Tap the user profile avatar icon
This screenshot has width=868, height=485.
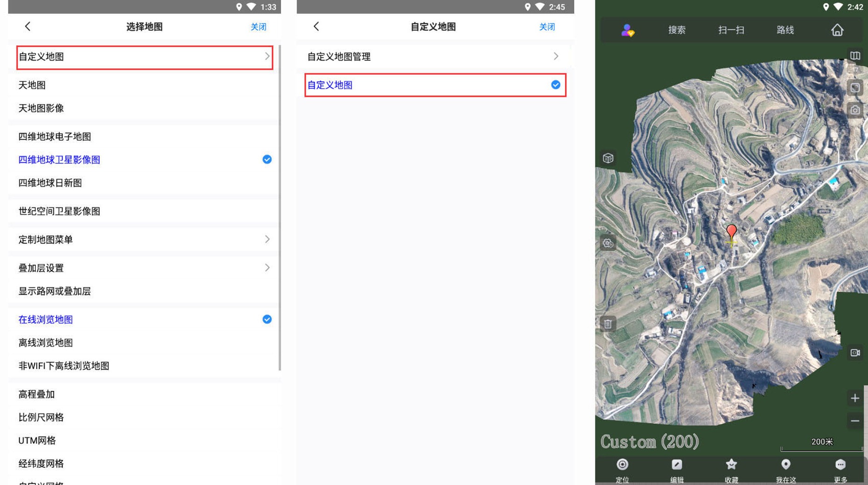coord(627,30)
